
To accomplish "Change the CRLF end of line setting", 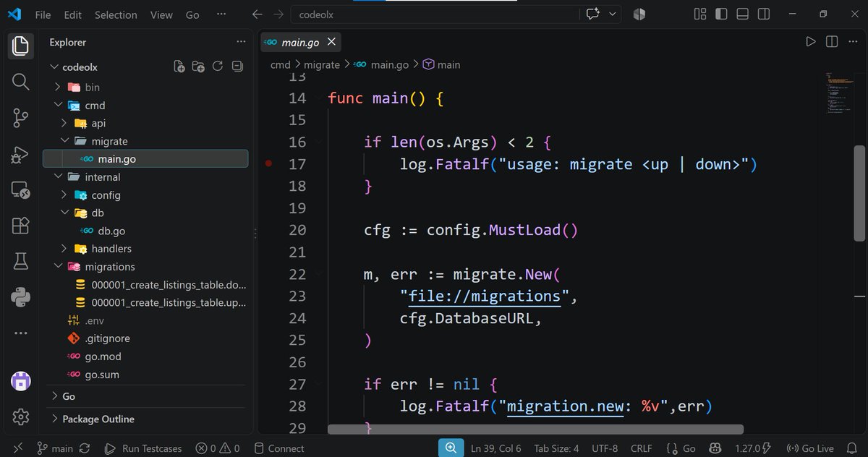I will [x=641, y=448].
